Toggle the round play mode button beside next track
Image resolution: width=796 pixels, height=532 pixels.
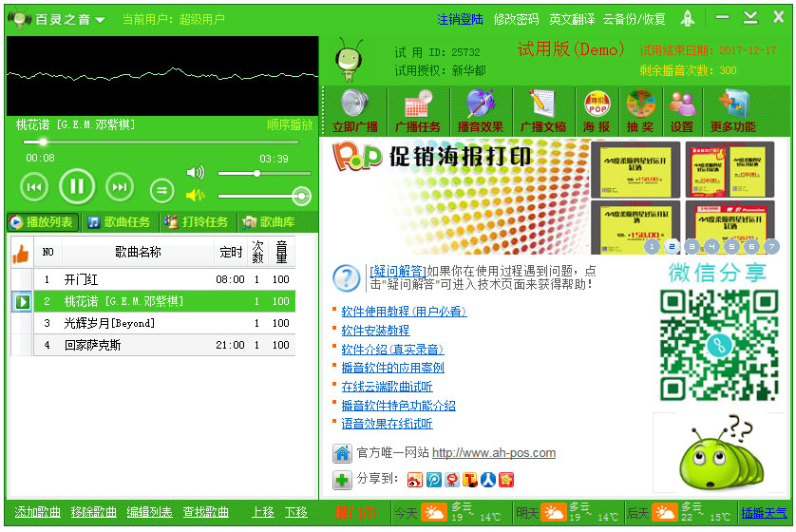(162, 189)
